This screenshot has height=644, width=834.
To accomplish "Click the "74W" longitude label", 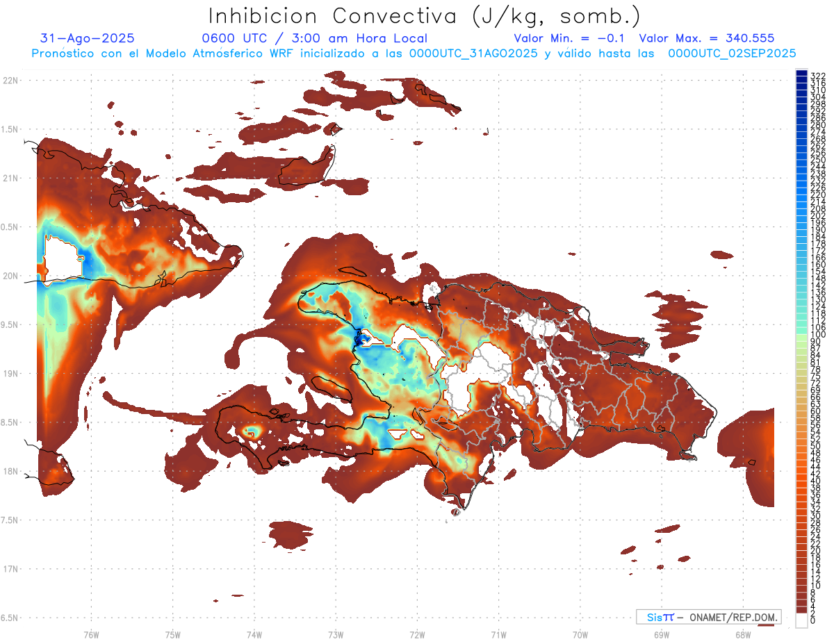I will coord(254,634).
